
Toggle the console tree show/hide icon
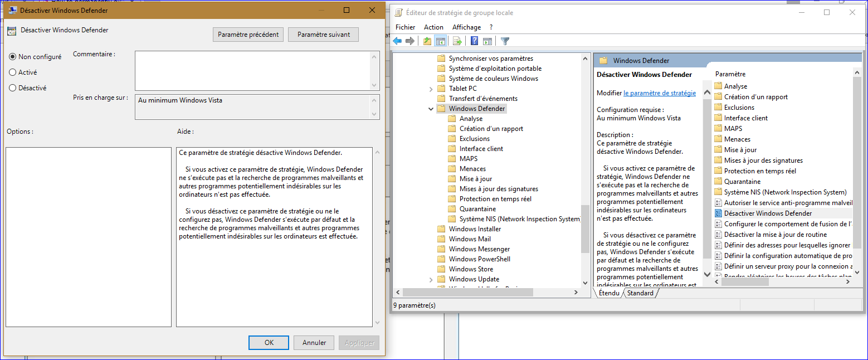point(440,41)
